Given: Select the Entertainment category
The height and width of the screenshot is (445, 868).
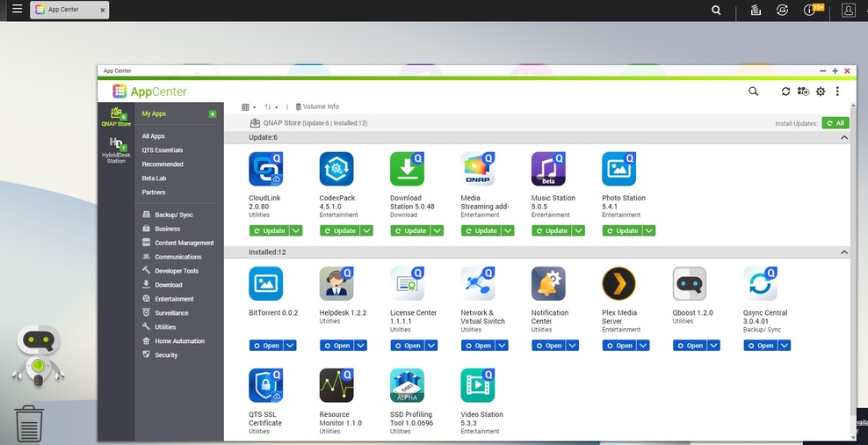Looking at the screenshot, I should (174, 299).
